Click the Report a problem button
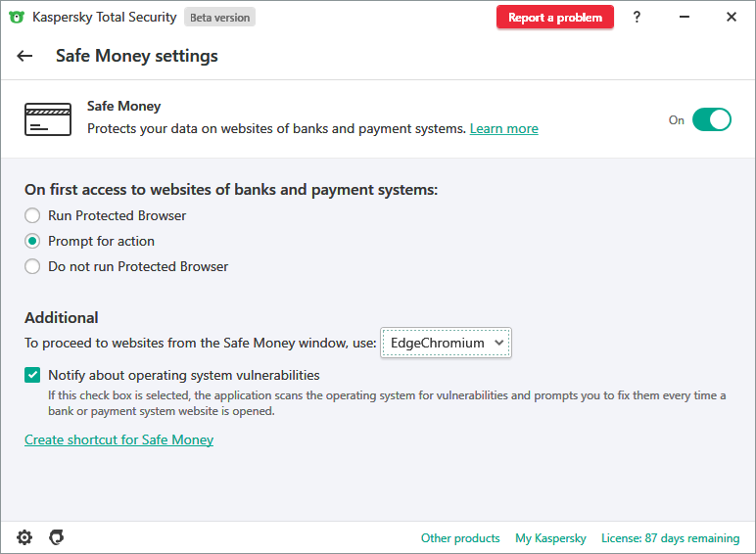Image resolution: width=756 pixels, height=554 pixels. pos(555,18)
